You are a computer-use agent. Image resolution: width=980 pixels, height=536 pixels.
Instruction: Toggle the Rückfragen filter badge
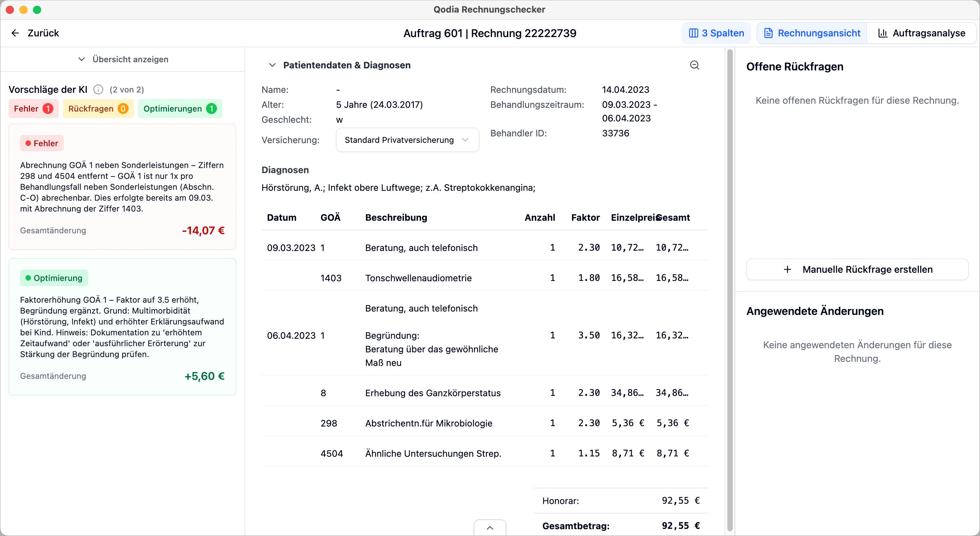click(98, 108)
